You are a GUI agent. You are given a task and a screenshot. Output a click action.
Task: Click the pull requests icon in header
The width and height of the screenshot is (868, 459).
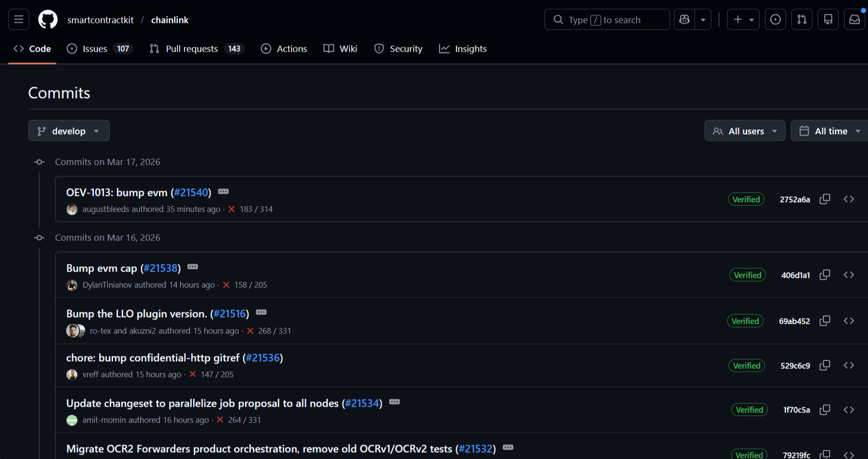point(801,19)
